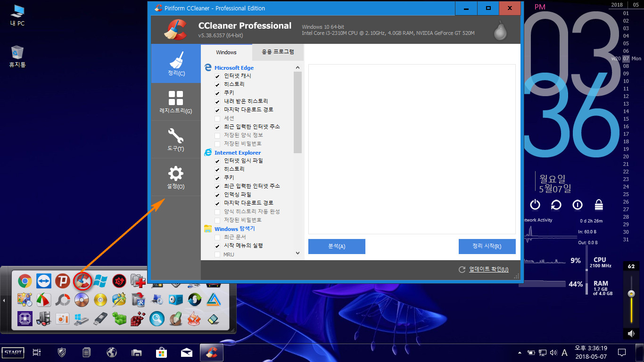The height and width of the screenshot is (362, 644).
Task: Open the 정리(C) cleaner section in the sidebar
Action: coord(176,64)
